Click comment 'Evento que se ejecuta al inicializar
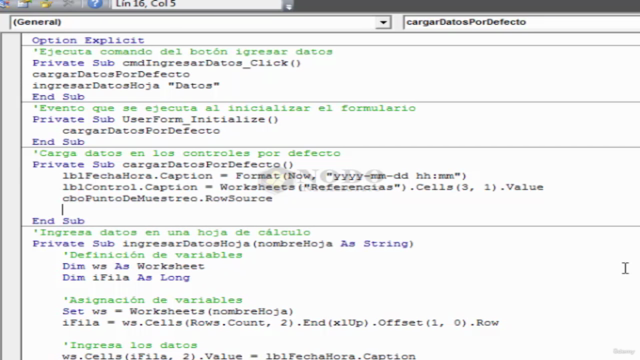 pos(224,108)
